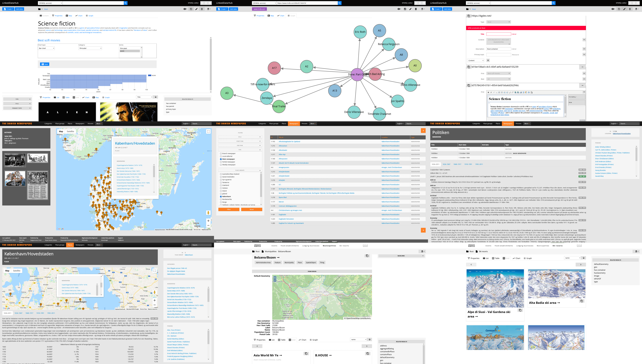Click Save button under Best scifi movies chart
The image size is (642, 364).
click(45, 64)
